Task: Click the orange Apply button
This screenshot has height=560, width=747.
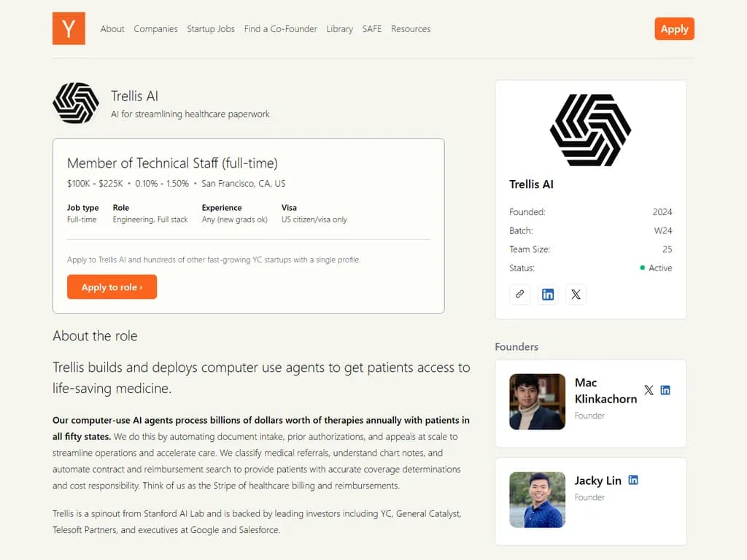Action: tap(673, 29)
